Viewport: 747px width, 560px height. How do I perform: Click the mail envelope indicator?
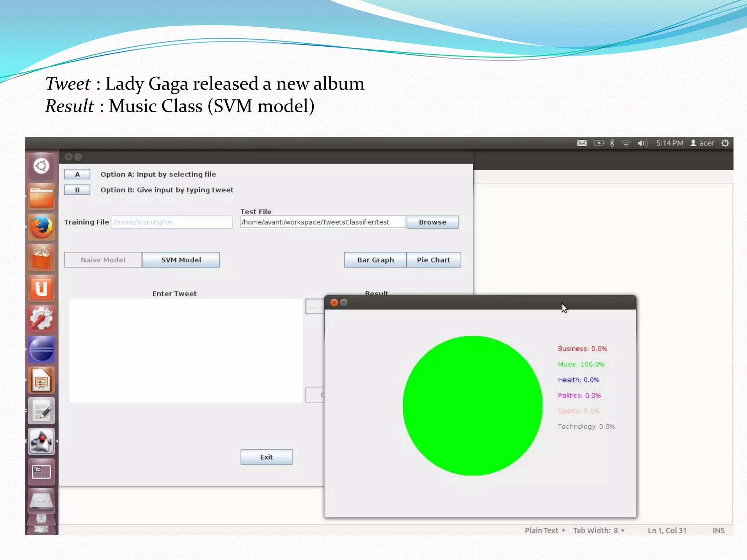click(x=582, y=143)
